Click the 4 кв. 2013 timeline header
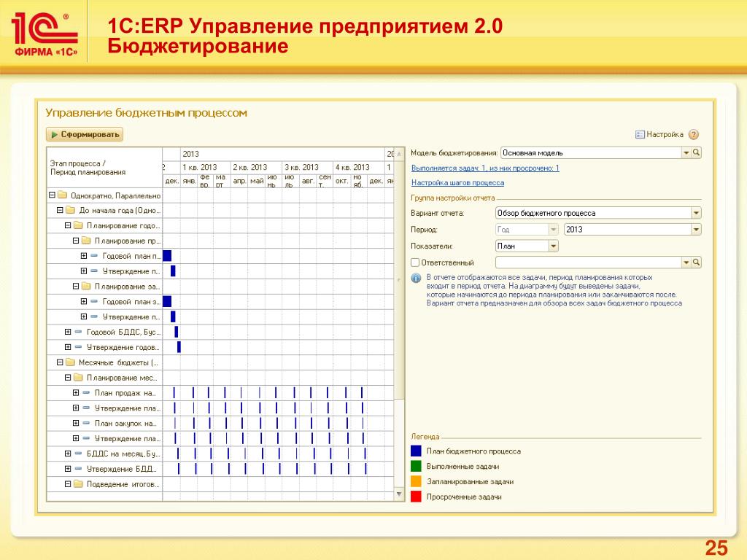The image size is (747, 560). coord(359,167)
